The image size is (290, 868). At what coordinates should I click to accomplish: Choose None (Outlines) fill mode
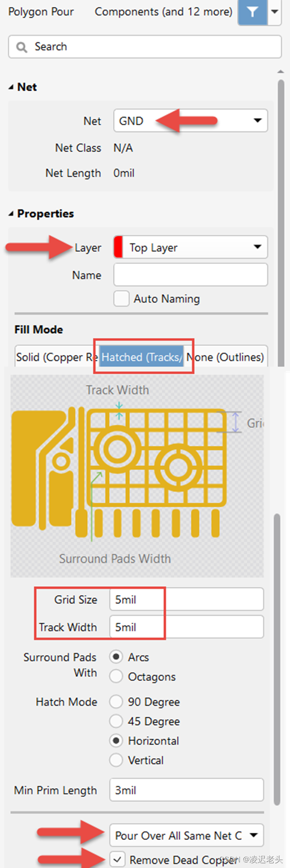click(x=226, y=357)
